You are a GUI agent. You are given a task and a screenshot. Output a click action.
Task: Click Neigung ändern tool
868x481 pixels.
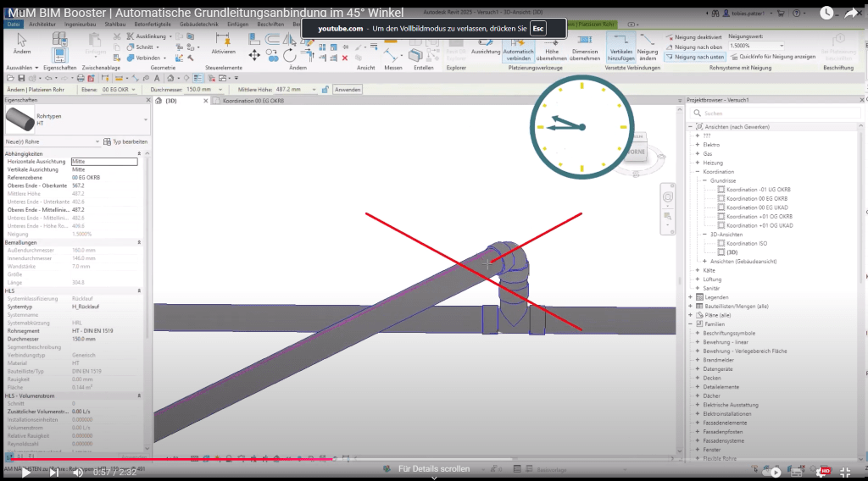[x=648, y=47]
